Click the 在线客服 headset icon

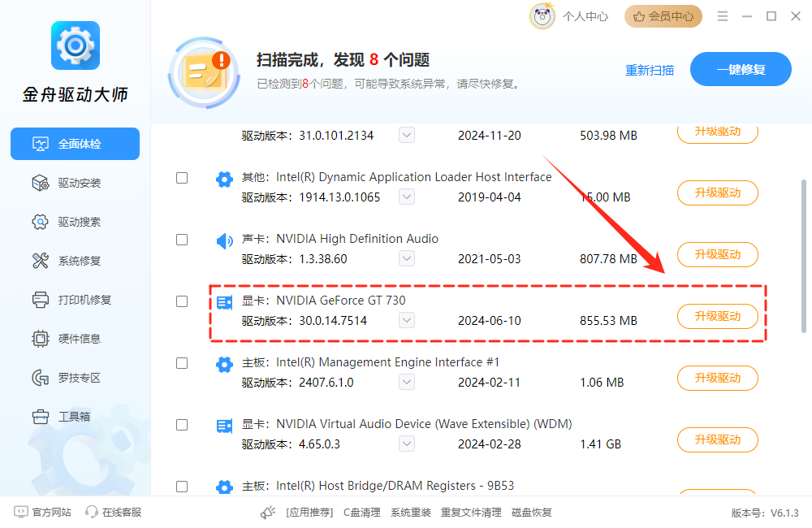92,512
